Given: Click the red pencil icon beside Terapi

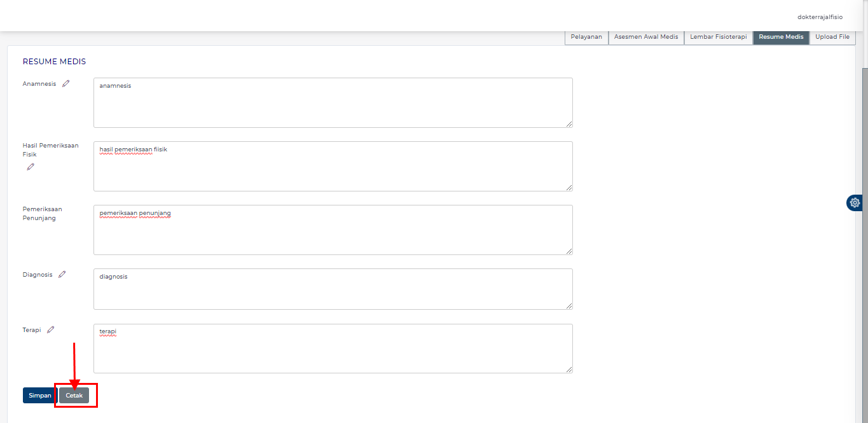Looking at the screenshot, I should pyautogui.click(x=51, y=329).
